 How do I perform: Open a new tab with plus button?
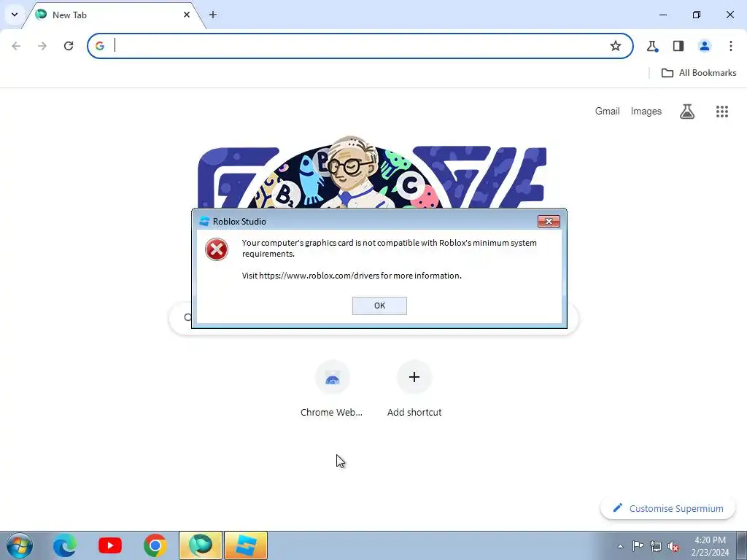[x=213, y=15]
